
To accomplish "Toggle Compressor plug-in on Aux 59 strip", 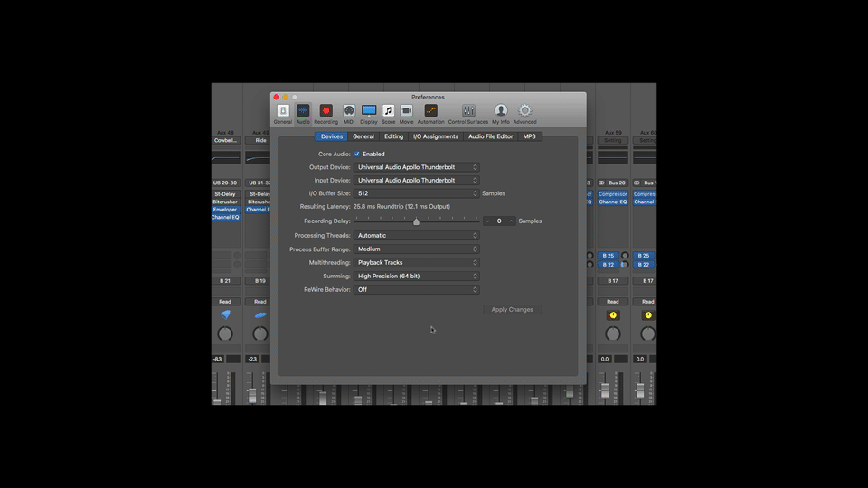I will pos(612,194).
